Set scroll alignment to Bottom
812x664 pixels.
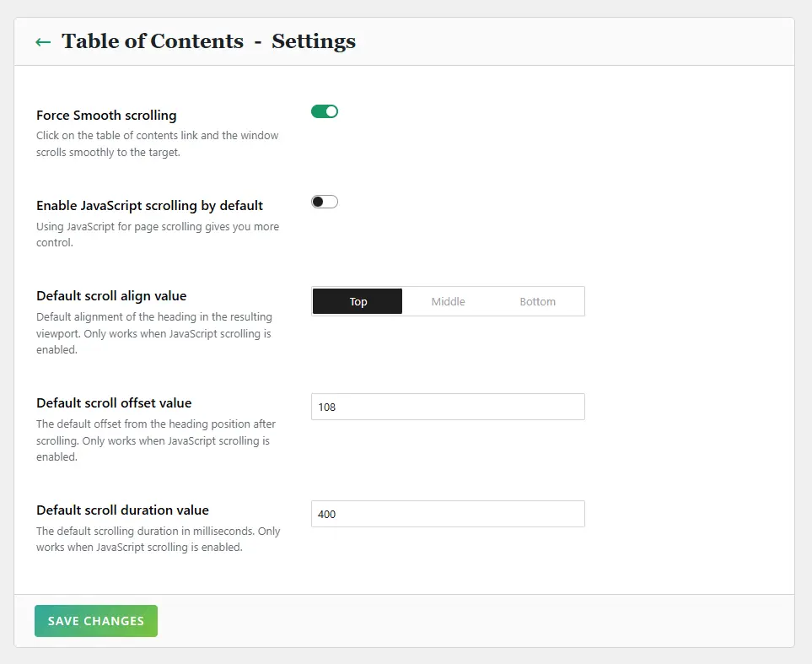537,301
